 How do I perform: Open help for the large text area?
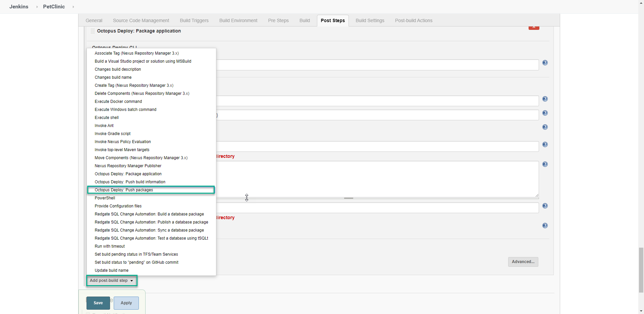click(x=545, y=164)
